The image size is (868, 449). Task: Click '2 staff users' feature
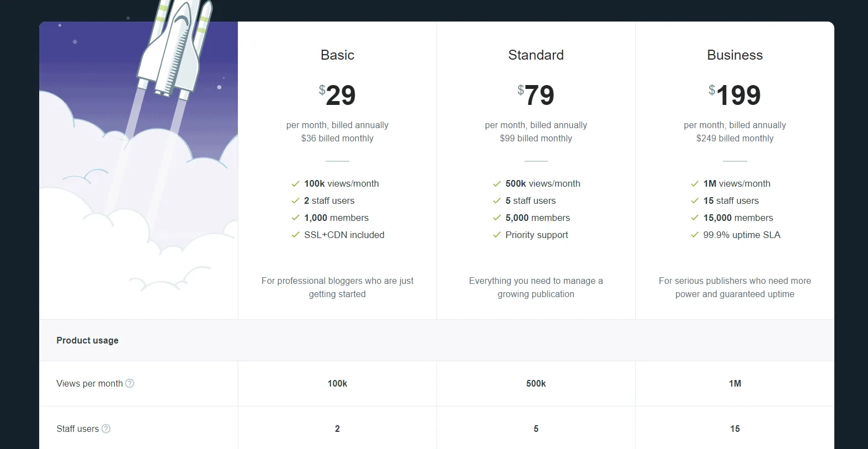pos(329,201)
